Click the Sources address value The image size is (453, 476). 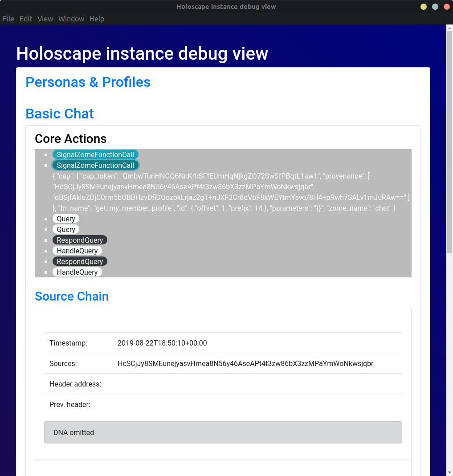pos(245,363)
